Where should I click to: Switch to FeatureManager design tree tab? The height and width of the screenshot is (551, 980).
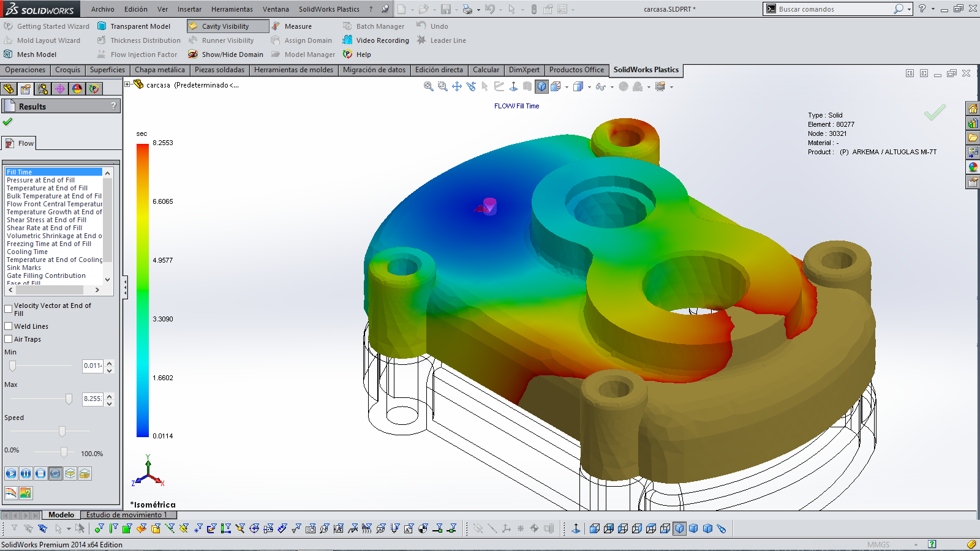(x=9, y=89)
